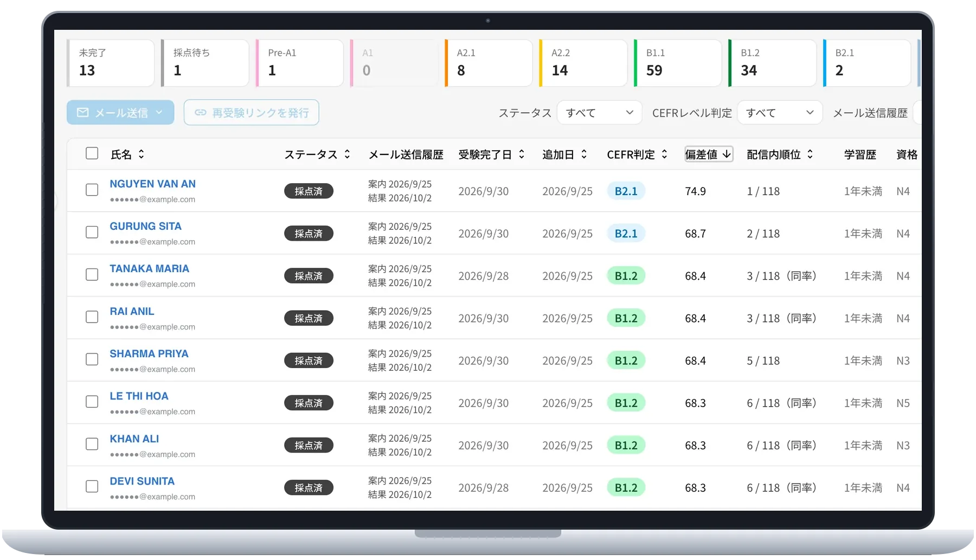Click the 5 / 118 rank cell
This screenshot has width=976, height=560.
763,361
